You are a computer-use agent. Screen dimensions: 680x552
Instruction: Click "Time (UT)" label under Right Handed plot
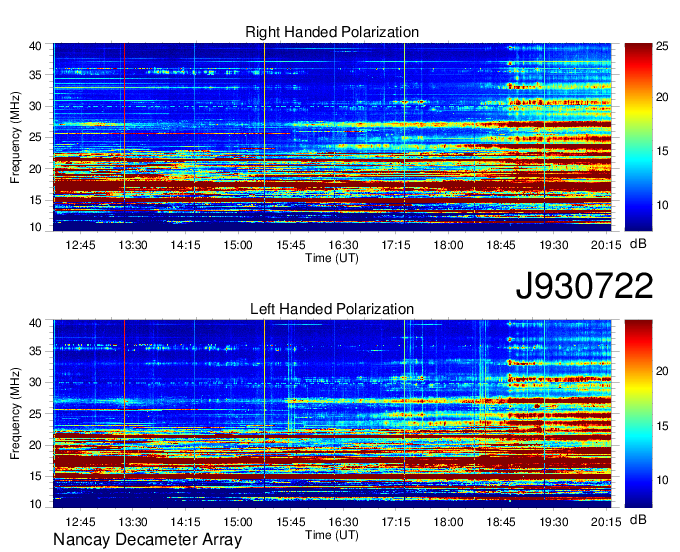(332, 258)
